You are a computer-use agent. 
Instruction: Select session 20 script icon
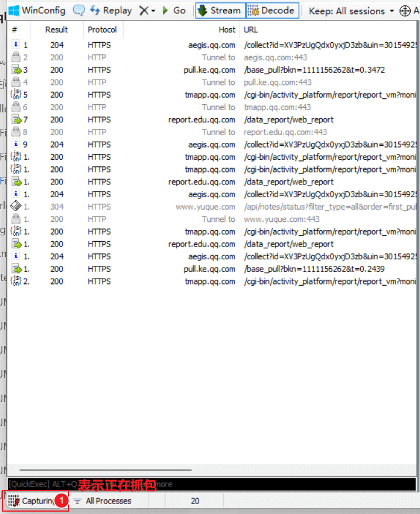point(16,281)
